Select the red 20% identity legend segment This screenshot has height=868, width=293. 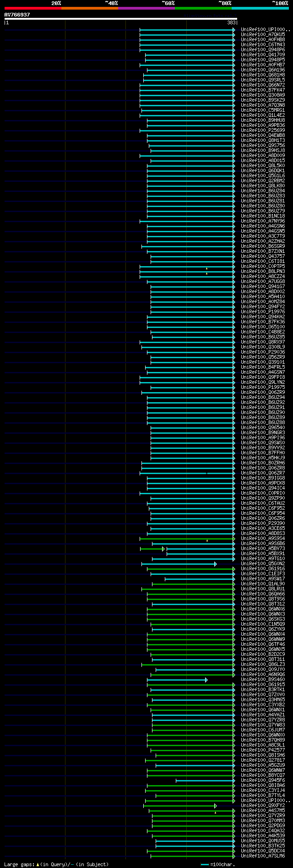click(33, 8)
